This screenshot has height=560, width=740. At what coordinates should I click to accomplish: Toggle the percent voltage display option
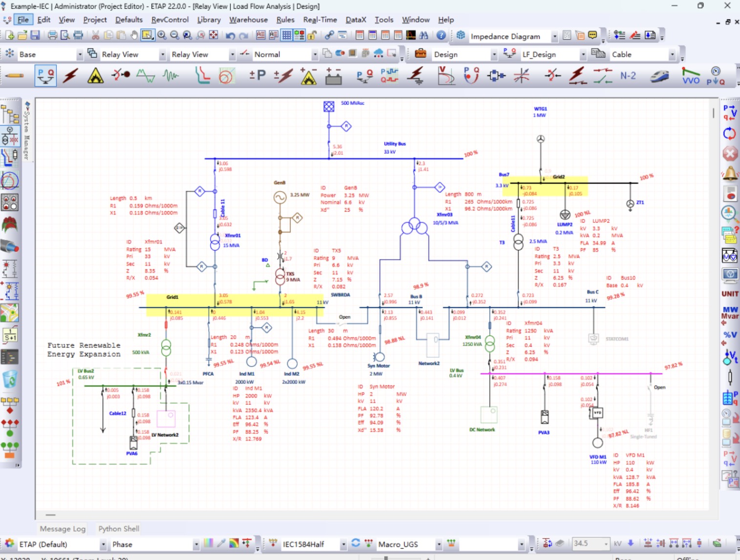pos(730,335)
